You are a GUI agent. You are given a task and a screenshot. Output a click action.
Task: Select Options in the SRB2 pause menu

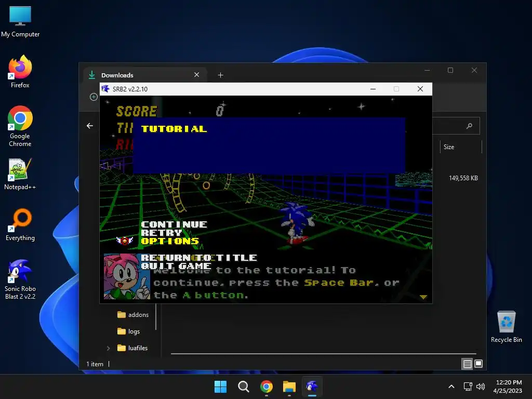click(170, 241)
